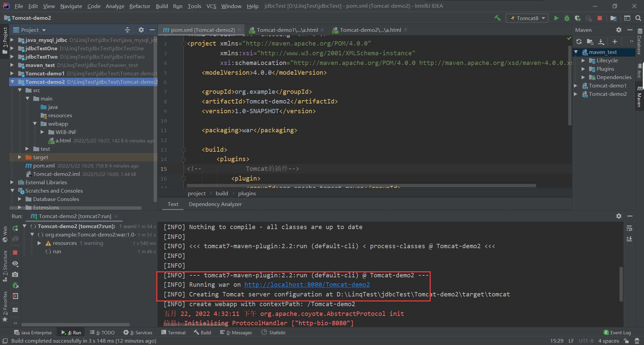Open Run panel settings gear
Image resolution: width=644 pixels, height=345 pixels.
[619, 216]
